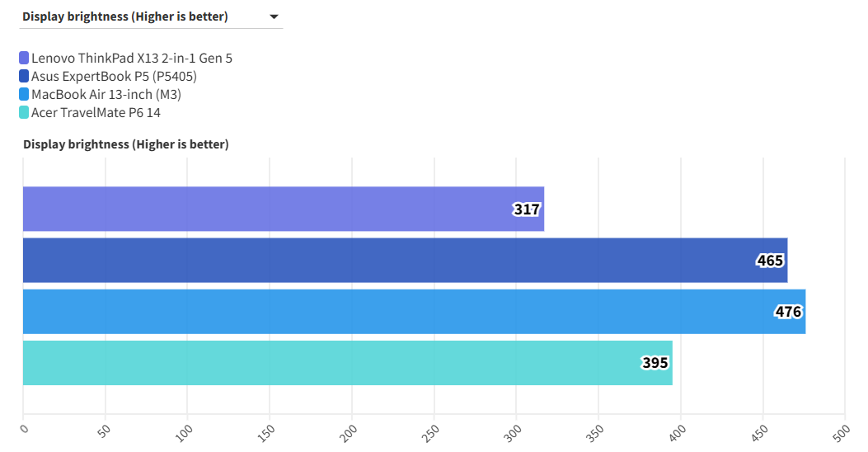Toggle the Asus ExpertBook P5 legend label
The width and height of the screenshot is (868, 452).
tap(114, 76)
